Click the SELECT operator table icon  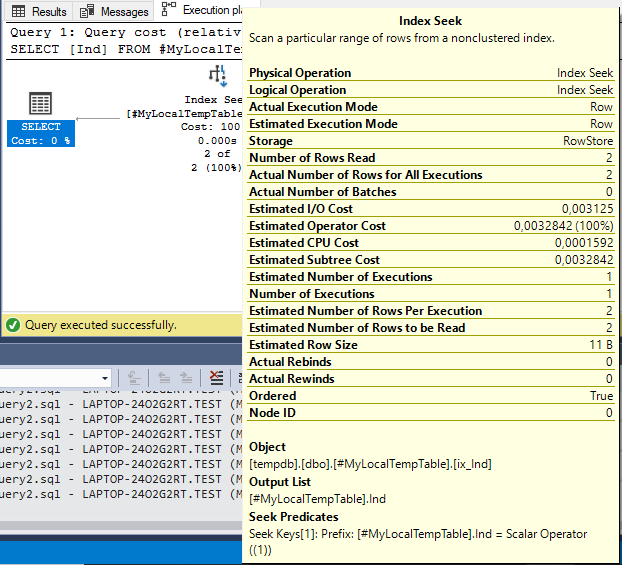(40, 103)
